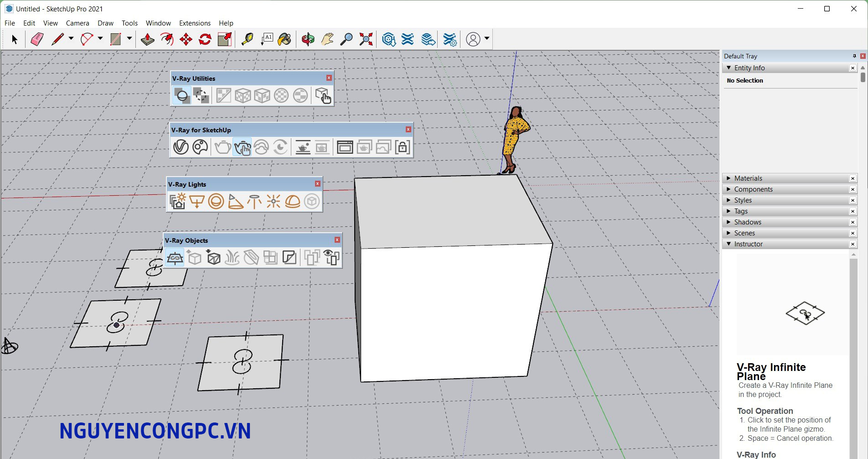This screenshot has height=459, width=868.
Task: Select the Orbit camera tool
Action: click(308, 39)
